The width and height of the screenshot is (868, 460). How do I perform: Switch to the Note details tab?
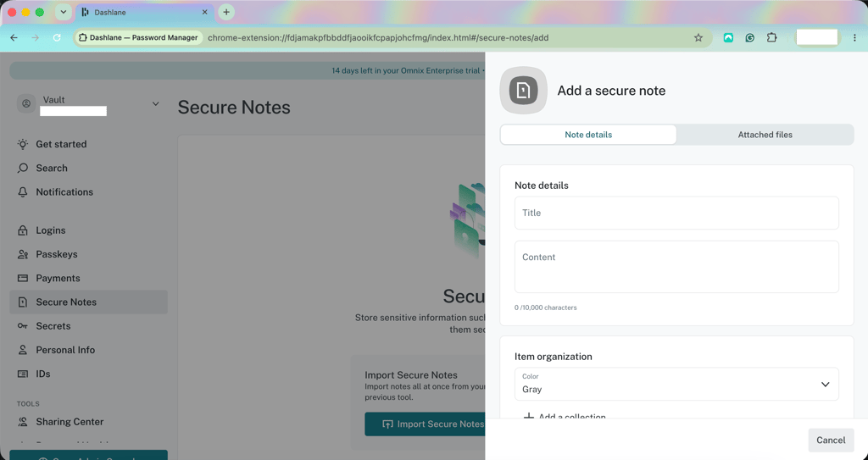click(588, 135)
